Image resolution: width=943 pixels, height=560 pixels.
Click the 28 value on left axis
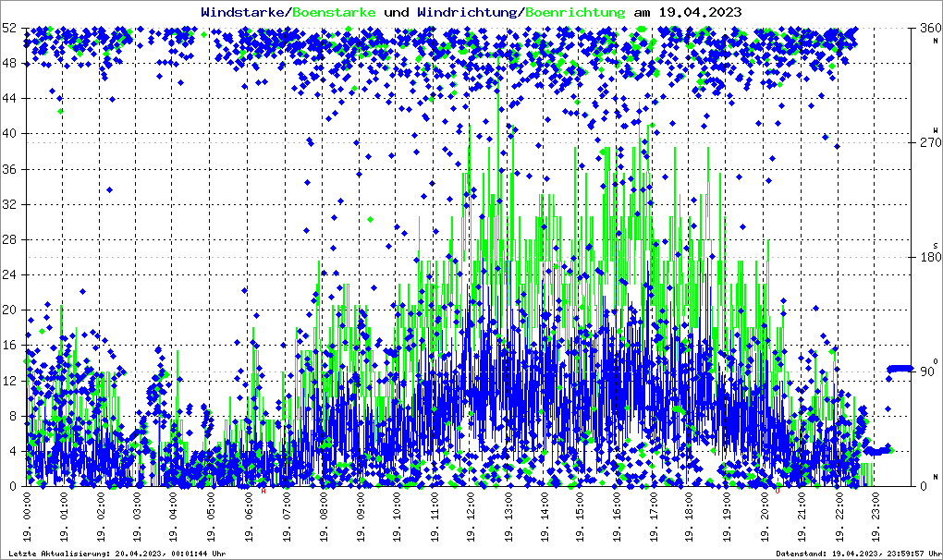click(11, 239)
